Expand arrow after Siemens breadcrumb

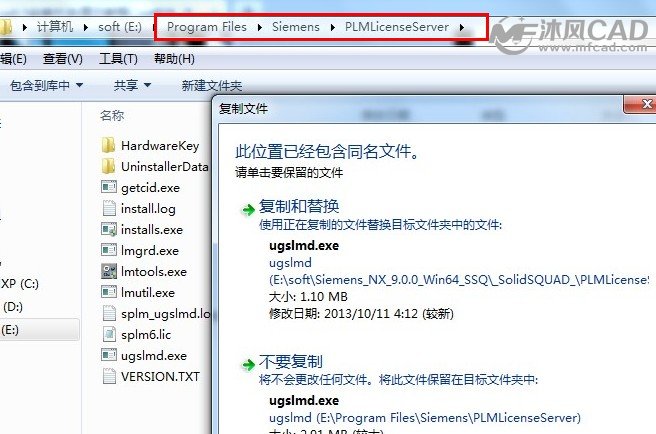[x=333, y=27]
